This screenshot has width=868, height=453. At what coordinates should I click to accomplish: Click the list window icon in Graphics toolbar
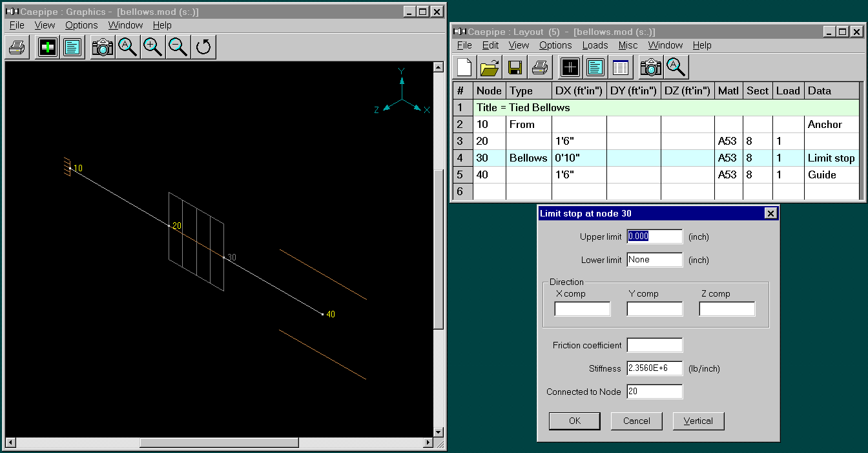pos(72,47)
